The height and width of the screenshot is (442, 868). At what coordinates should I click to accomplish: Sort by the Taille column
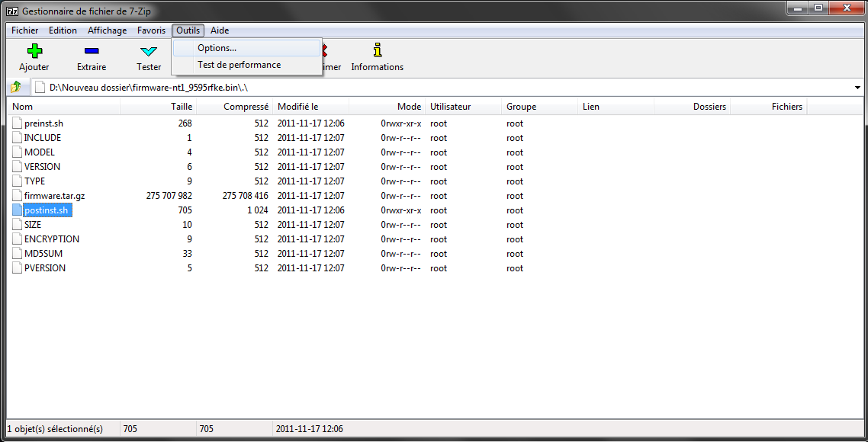tap(159, 107)
